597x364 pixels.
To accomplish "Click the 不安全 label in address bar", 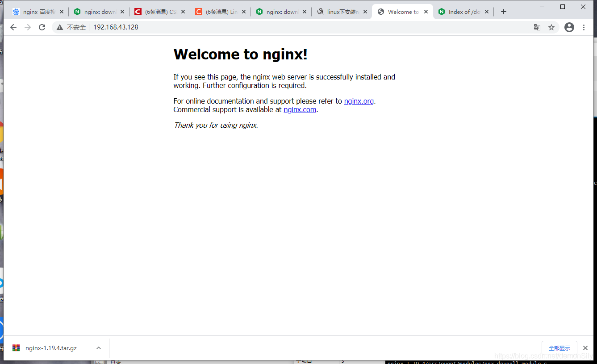I will [x=76, y=27].
